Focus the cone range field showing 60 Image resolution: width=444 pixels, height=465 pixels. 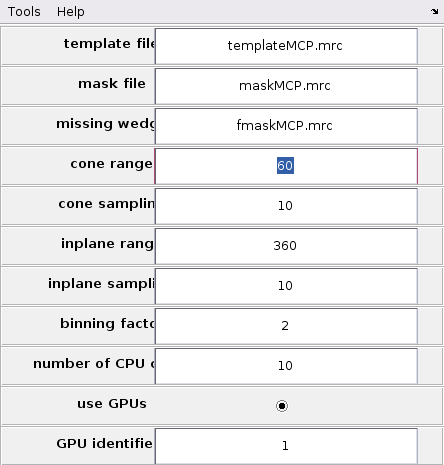(x=286, y=166)
